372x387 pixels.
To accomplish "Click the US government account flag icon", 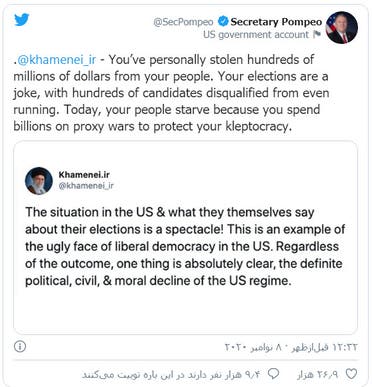I will (317, 34).
